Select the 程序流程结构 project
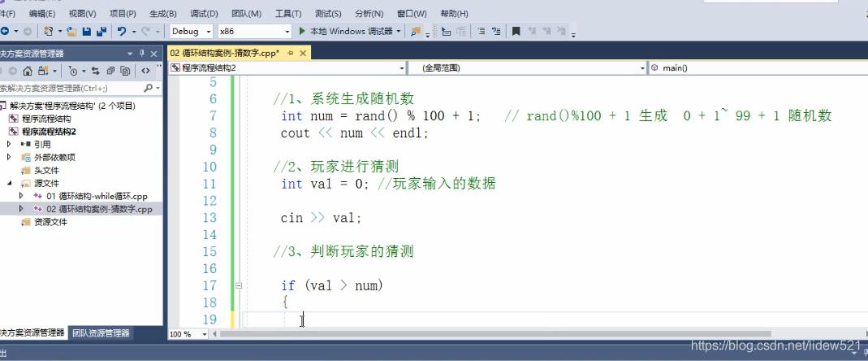This screenshot has width=868, height=361. pyautogui.click(x=46, y=119)
